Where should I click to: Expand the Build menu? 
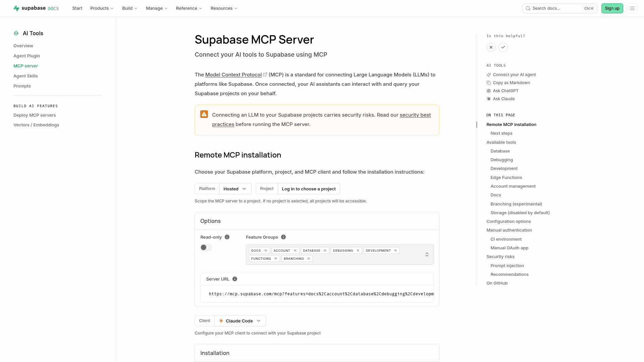(x=130, y=8)
